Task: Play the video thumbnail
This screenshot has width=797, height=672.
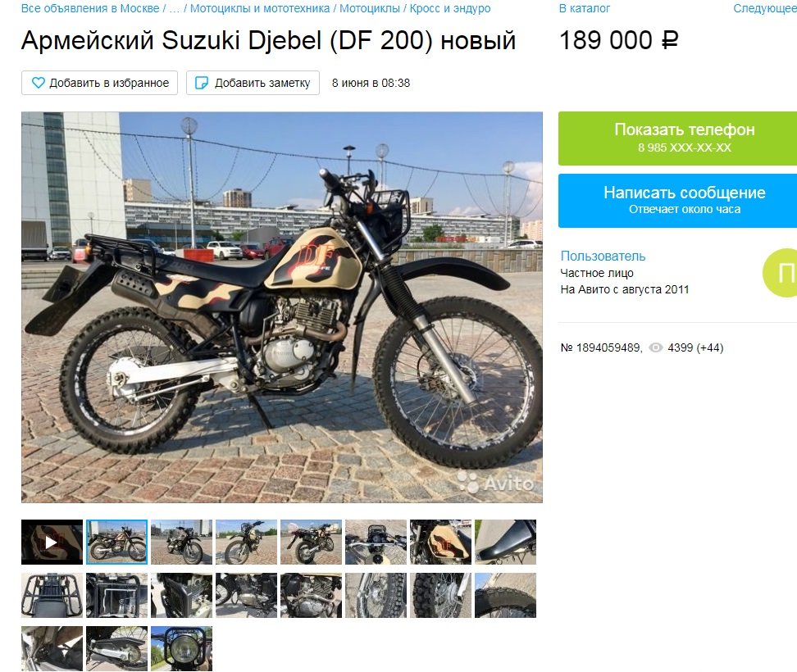Action: [52, 542]
